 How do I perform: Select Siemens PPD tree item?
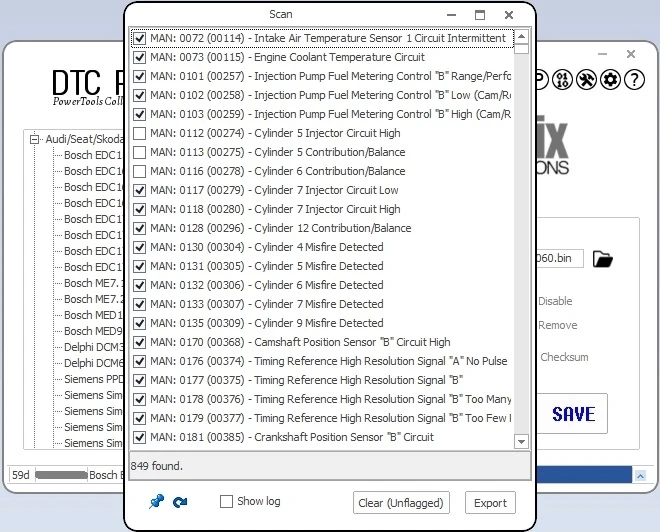click(94, 379)
